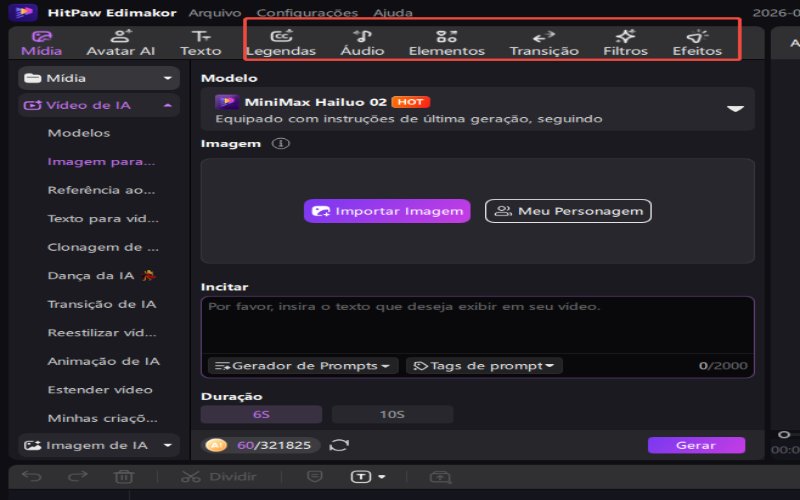This screenshot has height=500, width=800.
Task: Select Estender vídeo item
Action: (100, 390)
